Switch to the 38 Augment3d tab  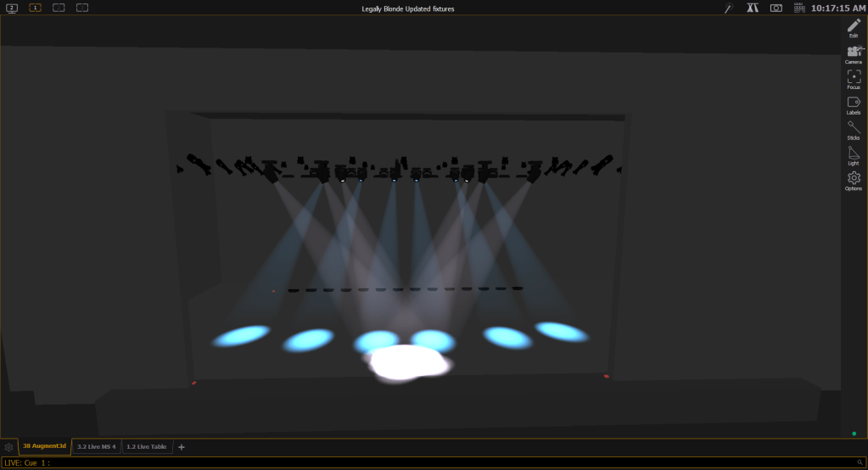pos(45,446)
